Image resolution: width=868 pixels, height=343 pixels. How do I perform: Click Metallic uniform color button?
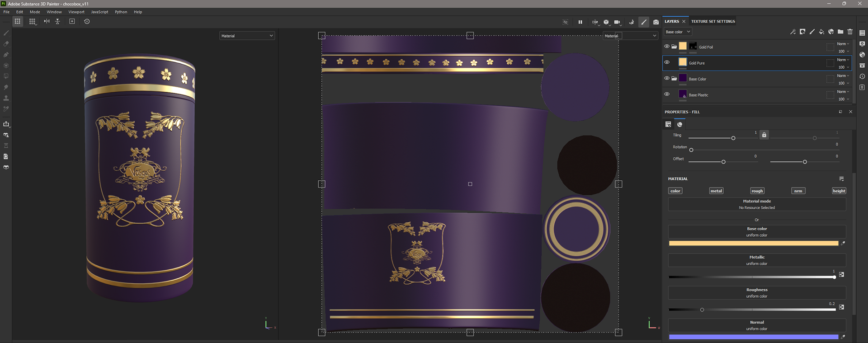tap(757, 260)
